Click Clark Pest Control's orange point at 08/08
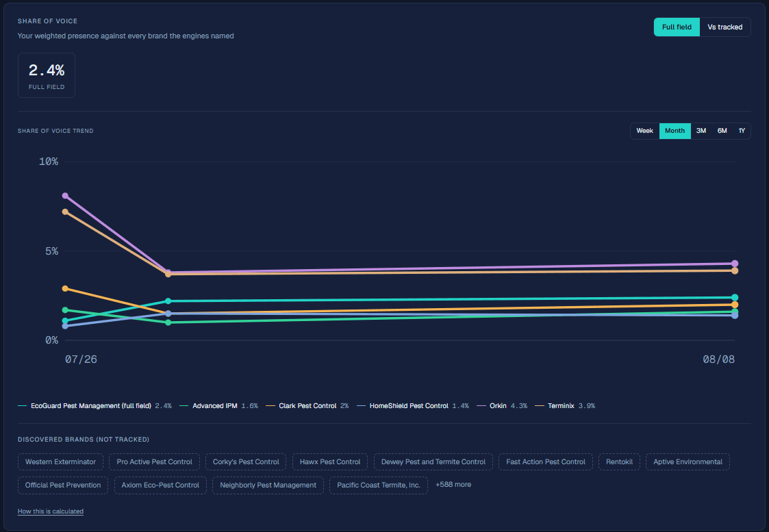 [x=735, y=305]
